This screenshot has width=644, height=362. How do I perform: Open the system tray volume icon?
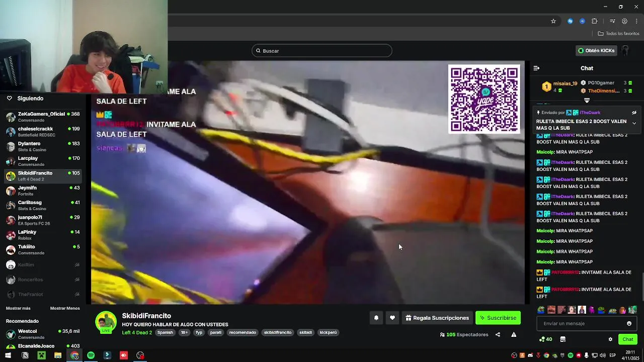pos(603,355)
